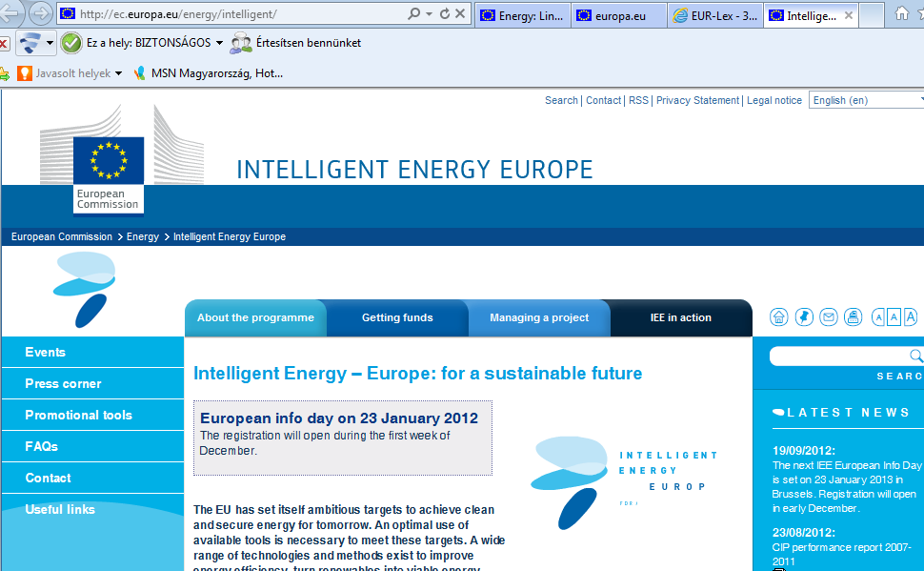924x571 pixels.
Task: Click the browser address bar URL
Action: click(x=178, y=13)
